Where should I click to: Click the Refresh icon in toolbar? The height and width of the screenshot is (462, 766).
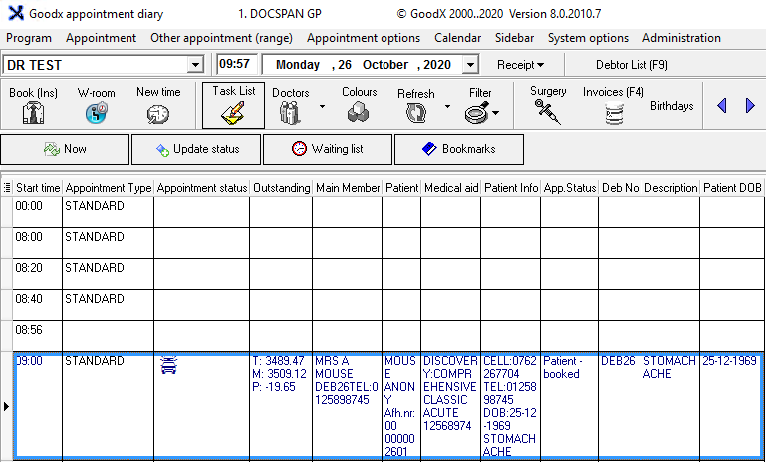(x=415, y=113)
